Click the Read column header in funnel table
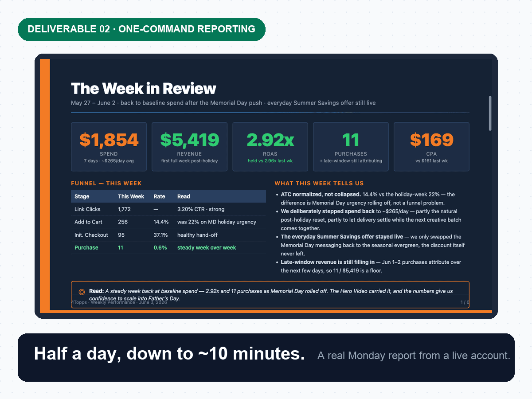This screenshot has height=399, width=532. pyautogui.click(x=184, y=196)
